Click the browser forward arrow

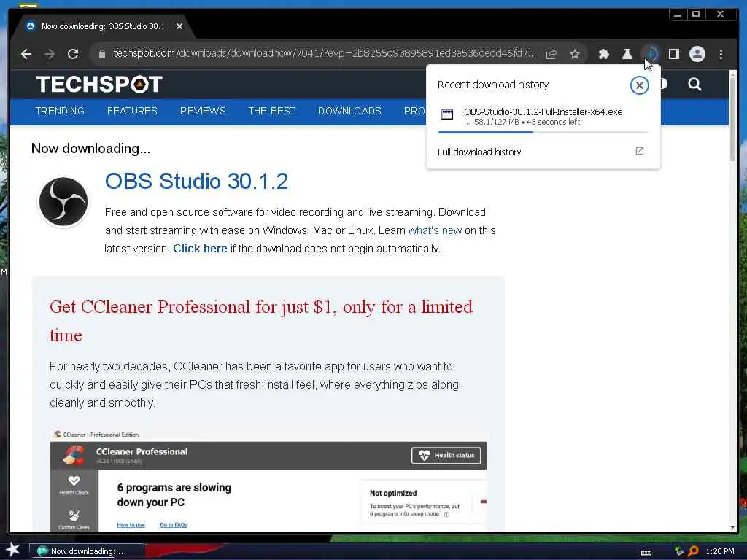tap(50, 54)
